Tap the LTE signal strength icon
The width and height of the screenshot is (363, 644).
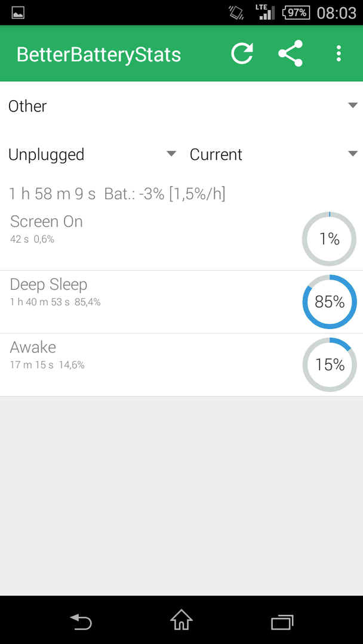(264, 13)
